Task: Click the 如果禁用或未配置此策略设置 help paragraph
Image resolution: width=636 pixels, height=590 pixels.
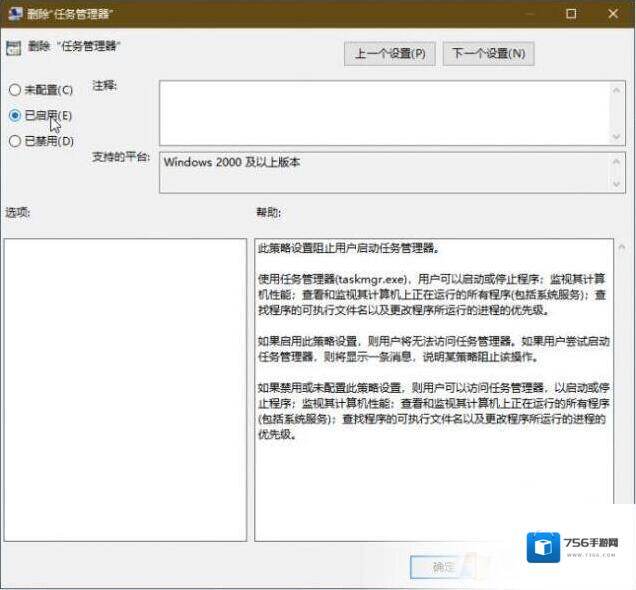Action: click(x=434, y=411)
